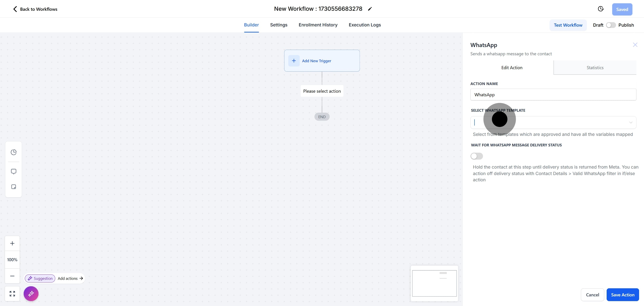Open the purple AI sparkle assistant button

(x=31, y=293)
